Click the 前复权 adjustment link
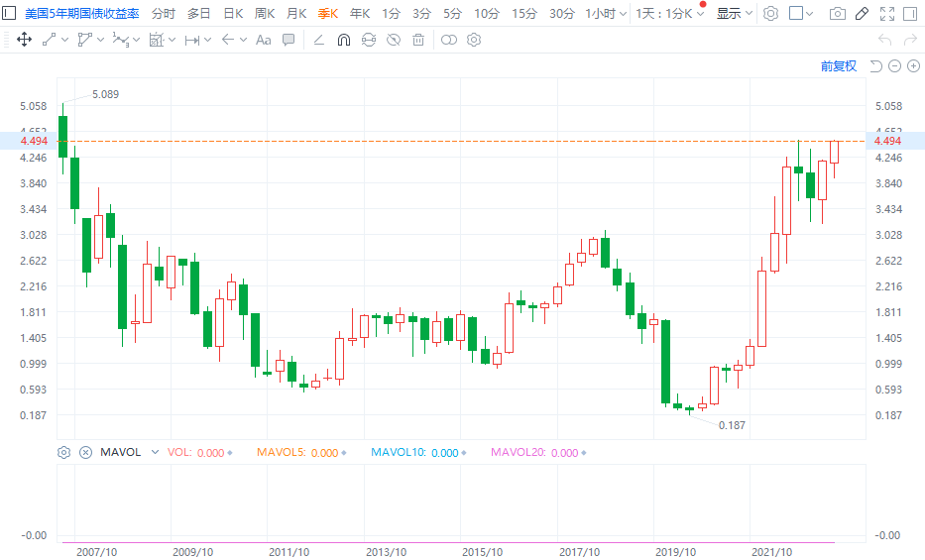 coord(838,66)
